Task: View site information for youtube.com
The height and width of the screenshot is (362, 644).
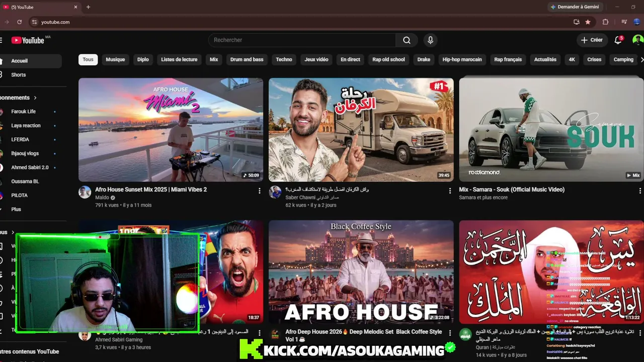Action: [x=34, y=22]
